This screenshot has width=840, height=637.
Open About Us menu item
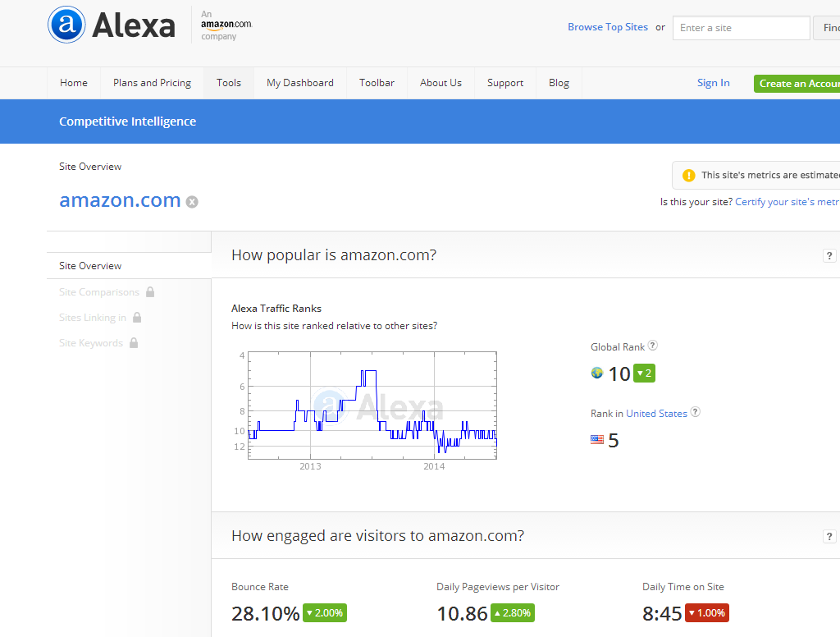[x=441, y=83]
